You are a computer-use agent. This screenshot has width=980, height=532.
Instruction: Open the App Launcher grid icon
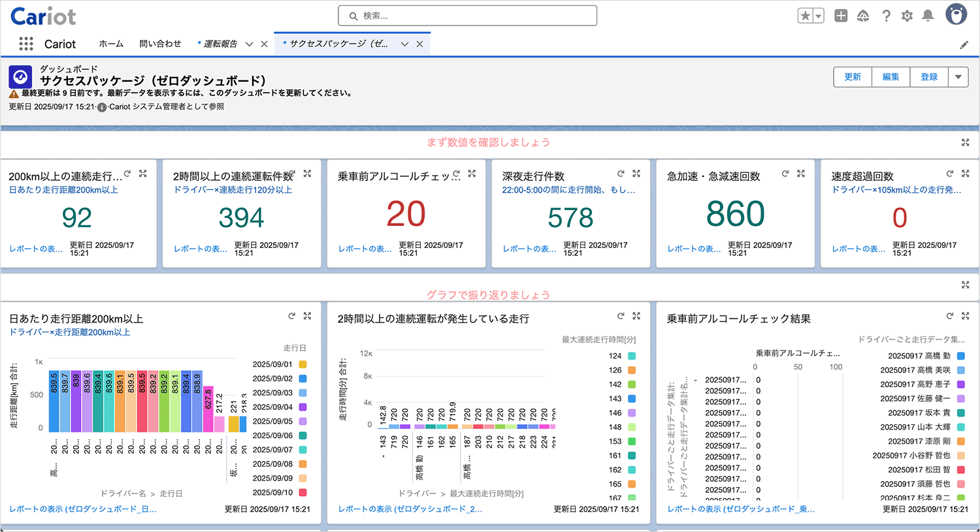26,44
